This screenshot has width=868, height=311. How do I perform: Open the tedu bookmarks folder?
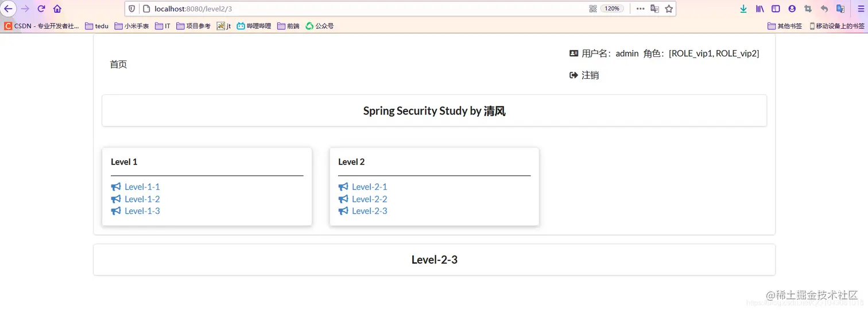click(x=96, y=26)
